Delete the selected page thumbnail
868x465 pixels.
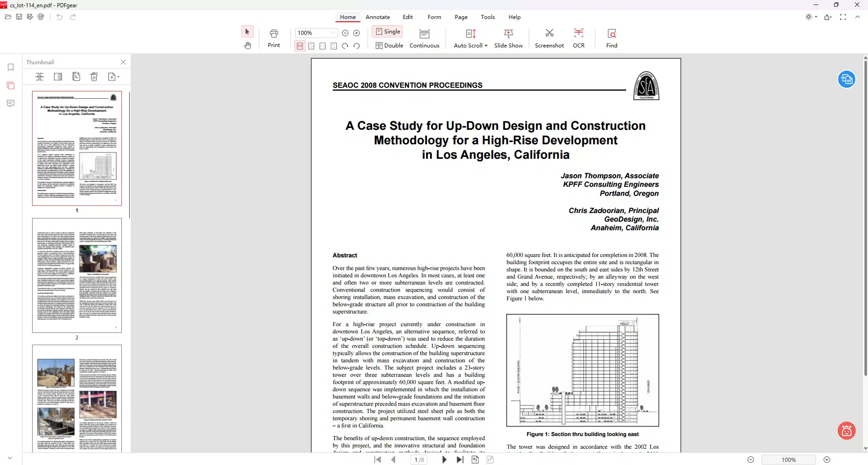point(94,76)
